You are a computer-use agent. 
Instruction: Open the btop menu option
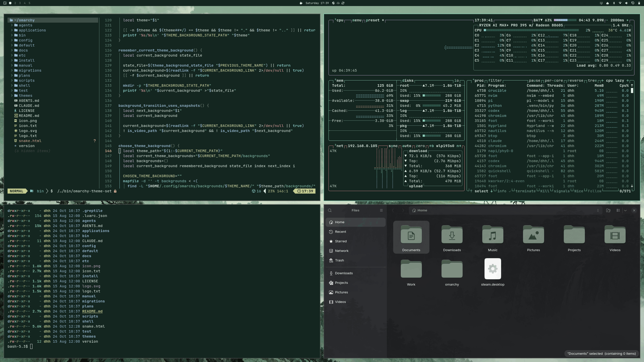(357, 20)
